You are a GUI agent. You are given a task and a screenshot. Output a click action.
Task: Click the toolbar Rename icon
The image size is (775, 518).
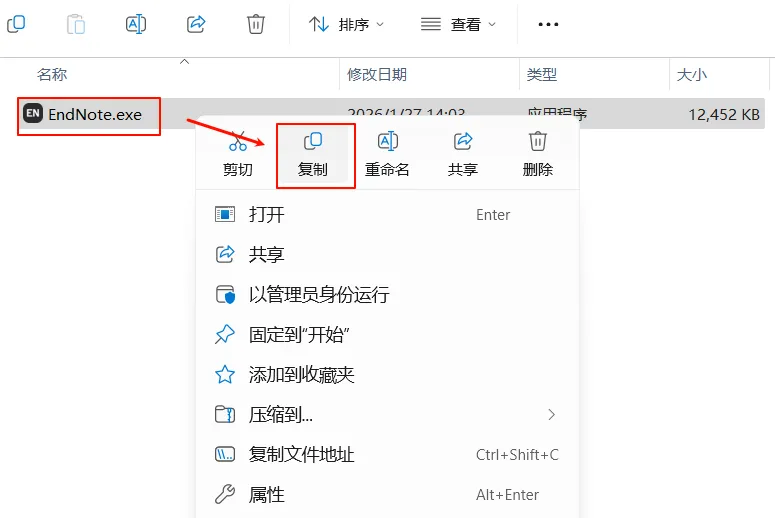[x=136, y=24]
